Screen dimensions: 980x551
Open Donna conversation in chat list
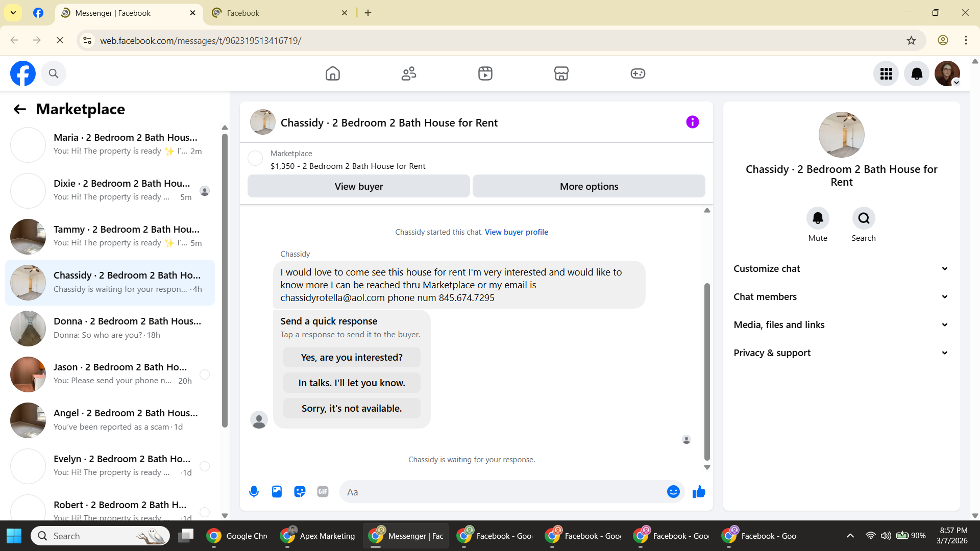pos(110,329)
